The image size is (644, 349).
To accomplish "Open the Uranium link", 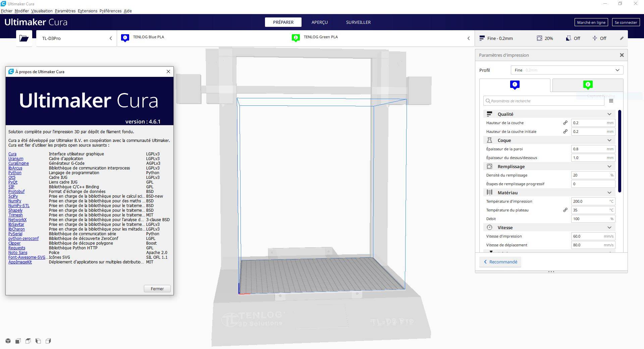I will tap(16, 159).
